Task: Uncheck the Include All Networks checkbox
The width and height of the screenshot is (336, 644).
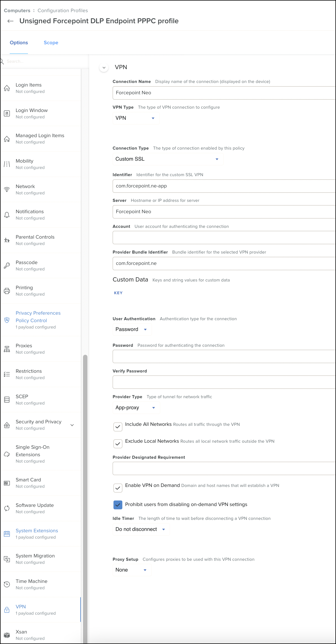Action: click(x=118, y=427)
